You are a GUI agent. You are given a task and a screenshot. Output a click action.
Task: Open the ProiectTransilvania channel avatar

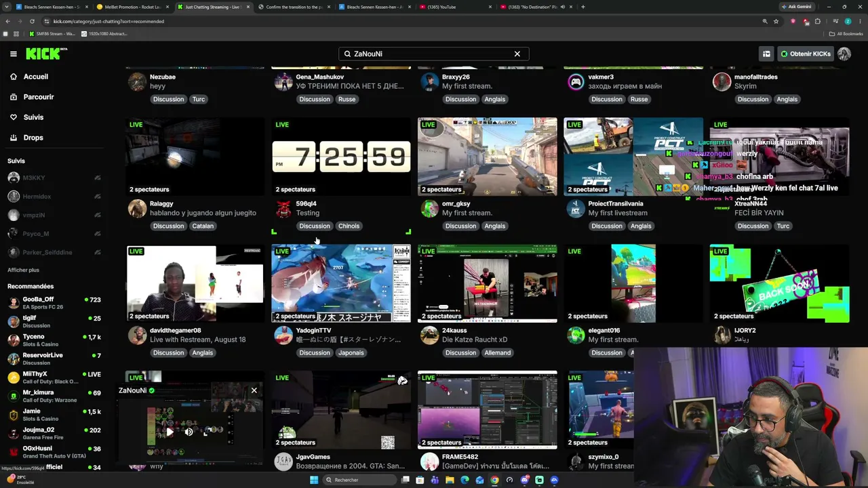576,208
